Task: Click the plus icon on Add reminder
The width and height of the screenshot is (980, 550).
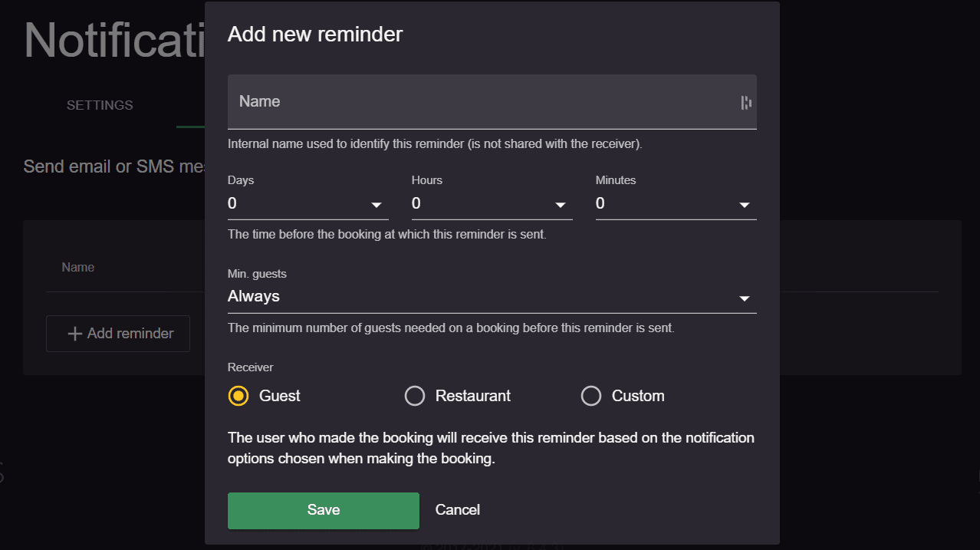Action: point(75,334)
